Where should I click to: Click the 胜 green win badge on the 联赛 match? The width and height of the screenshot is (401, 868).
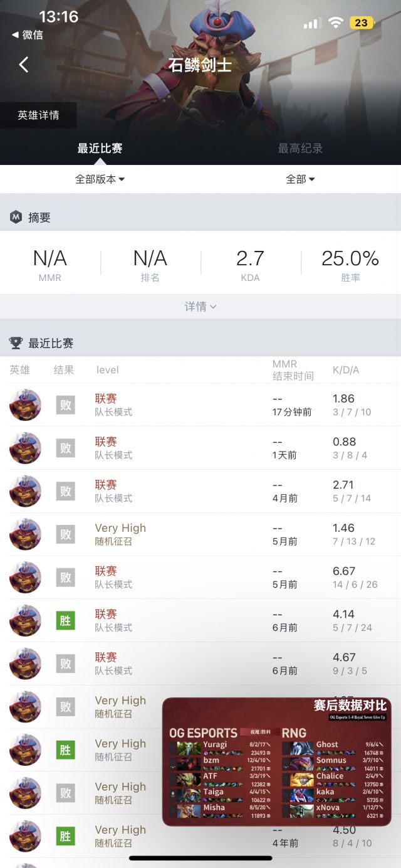[65, 620]
